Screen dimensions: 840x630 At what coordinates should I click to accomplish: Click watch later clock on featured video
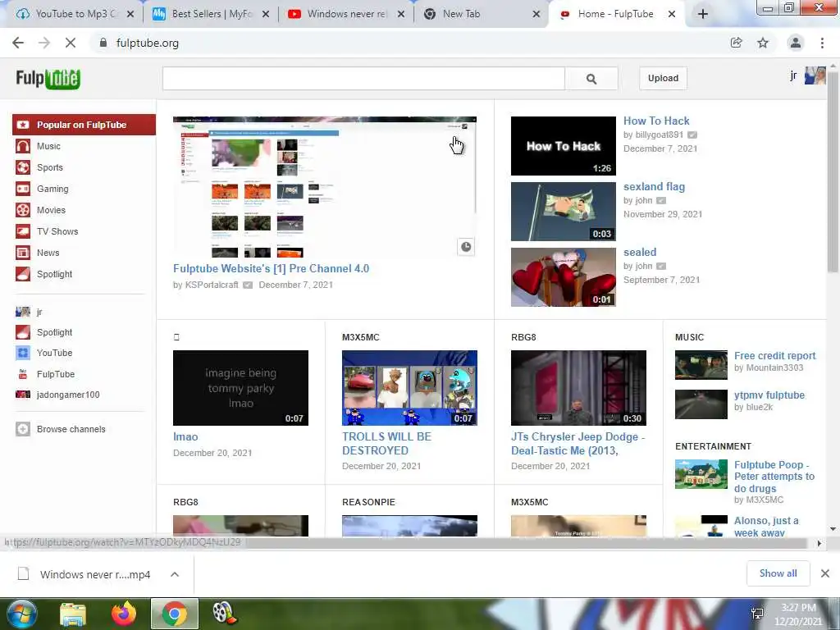466,247
